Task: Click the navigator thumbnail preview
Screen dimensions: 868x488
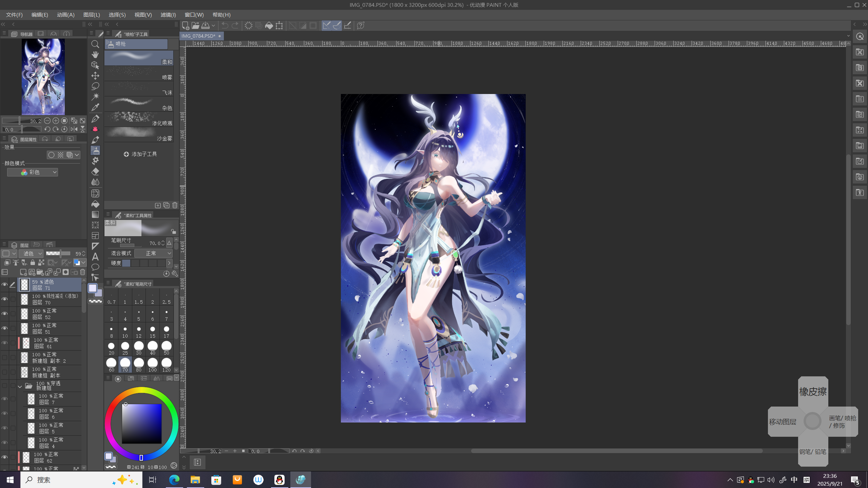Action: pos(43,77)
